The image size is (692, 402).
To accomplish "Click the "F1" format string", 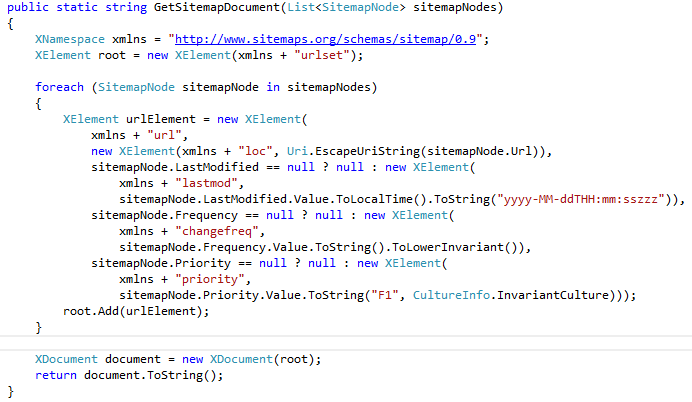I will click(x=385, y=295).
